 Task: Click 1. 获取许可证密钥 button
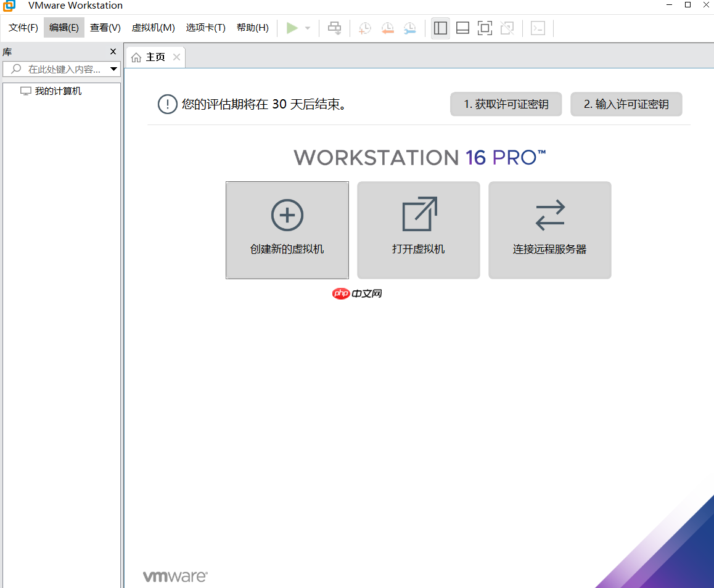click(x=506, y=104)
